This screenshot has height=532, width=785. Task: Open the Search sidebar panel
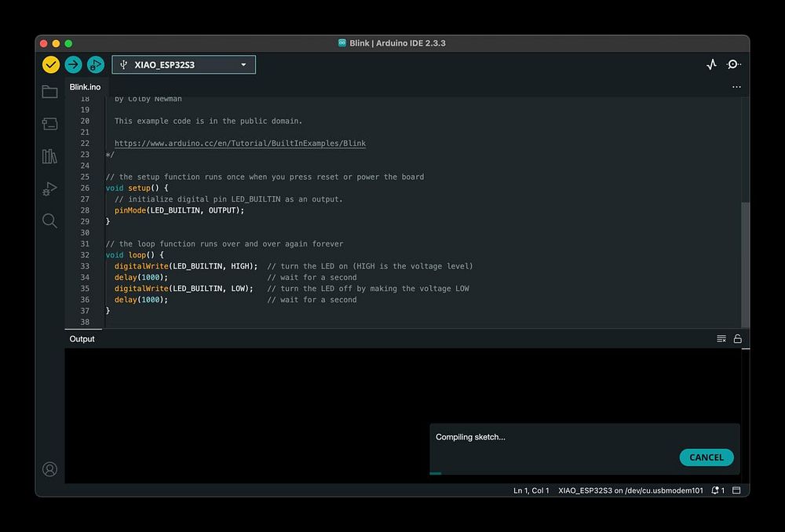coord(49,220)
